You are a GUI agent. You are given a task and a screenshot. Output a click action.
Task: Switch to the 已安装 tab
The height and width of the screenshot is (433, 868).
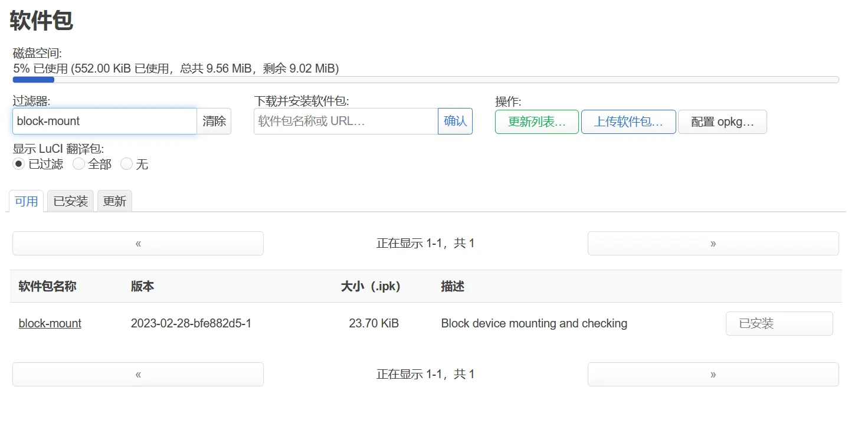pyautogui.click(x=71, y=201)
